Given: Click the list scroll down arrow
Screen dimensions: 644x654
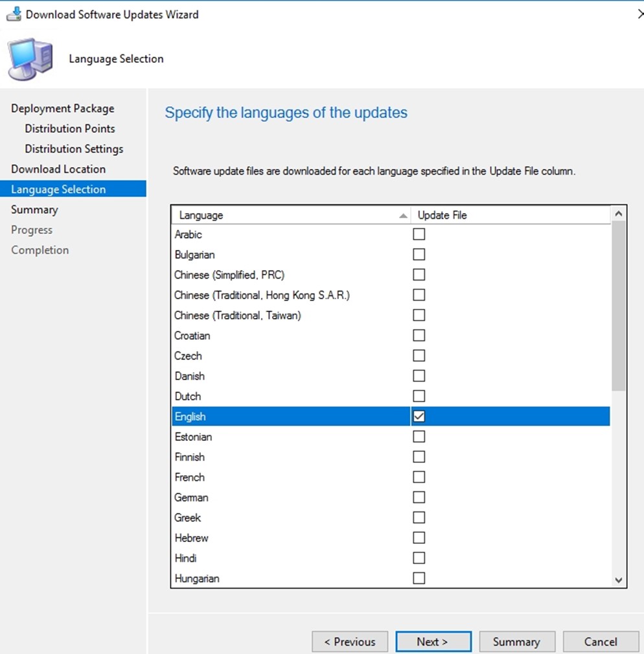Looking at the screenshot, I should tap(619, 580).
